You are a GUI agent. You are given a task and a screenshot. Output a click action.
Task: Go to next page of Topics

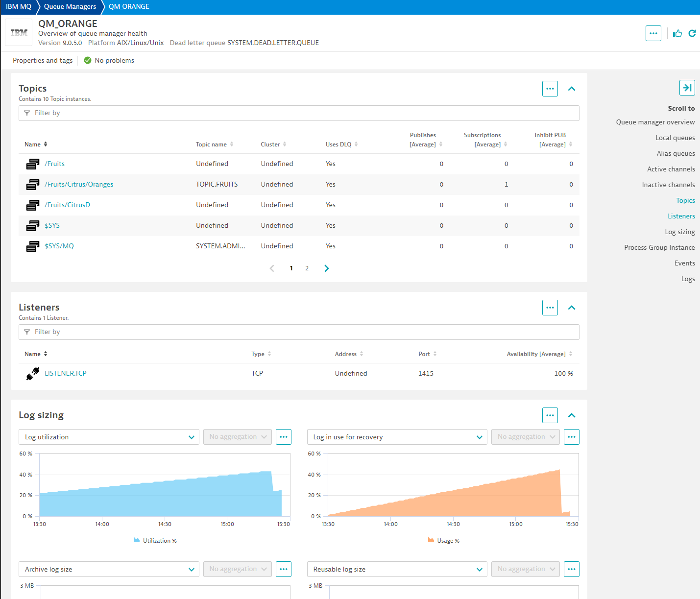pos(327,268)
